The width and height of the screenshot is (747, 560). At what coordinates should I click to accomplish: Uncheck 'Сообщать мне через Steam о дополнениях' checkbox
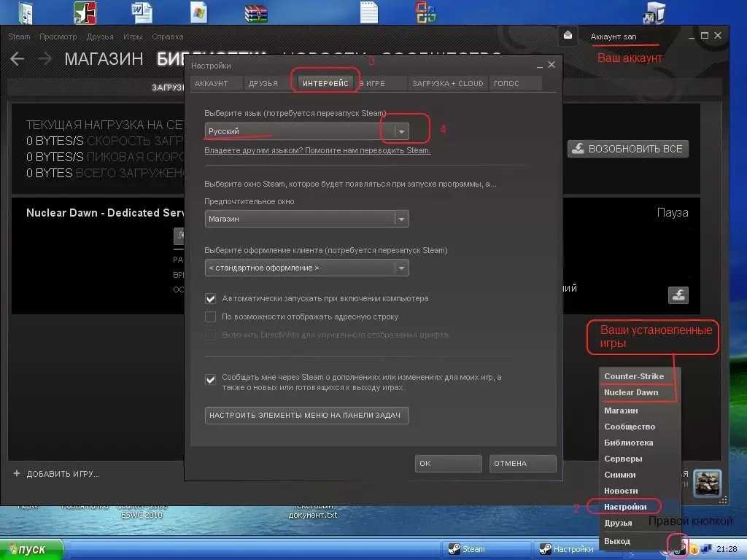[211, 379]
